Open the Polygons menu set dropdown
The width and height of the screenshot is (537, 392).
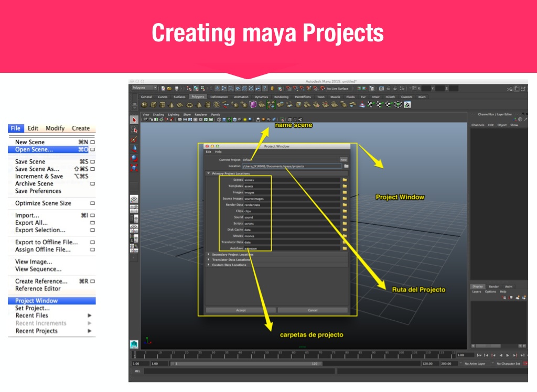coord(144,88)
